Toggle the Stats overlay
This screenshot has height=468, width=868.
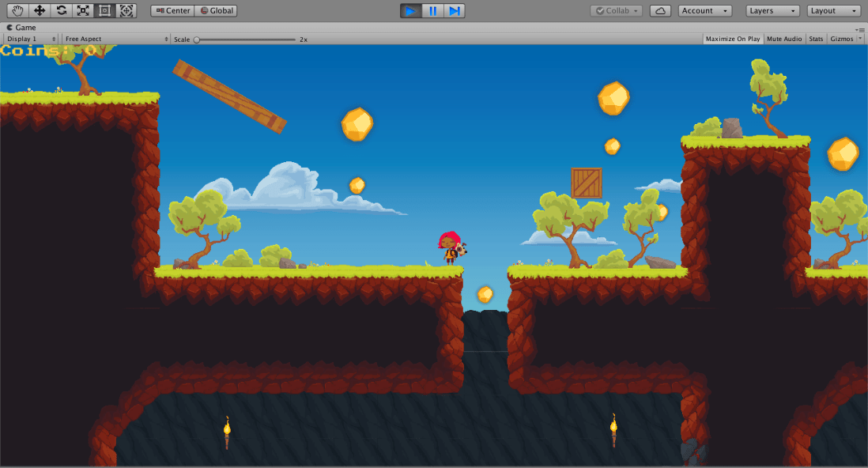(816, 39)
